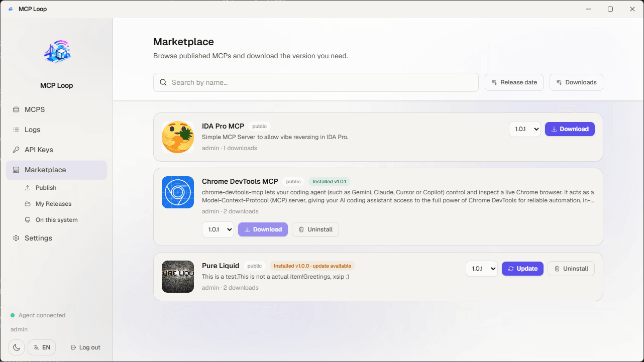
Task: Click IDA Pro MCP public badge
Action: coord(260,127)
